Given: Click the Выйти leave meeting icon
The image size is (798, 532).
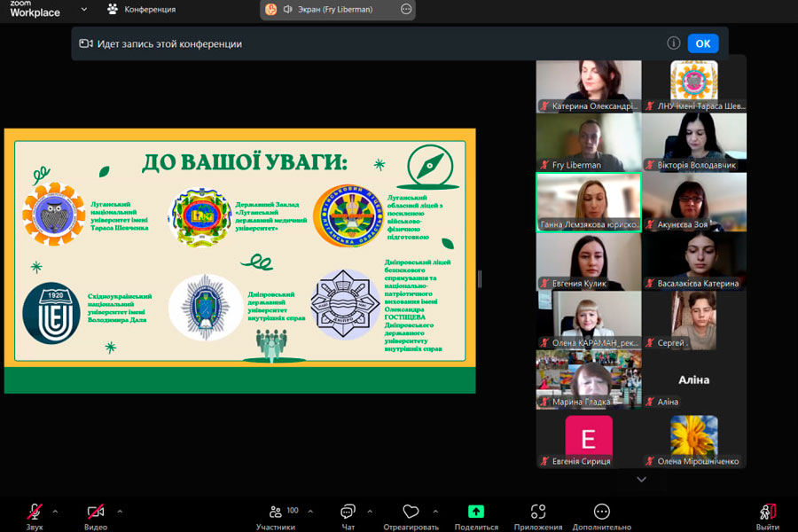Looking at the screenshot, I should click(x=768, y=512).
